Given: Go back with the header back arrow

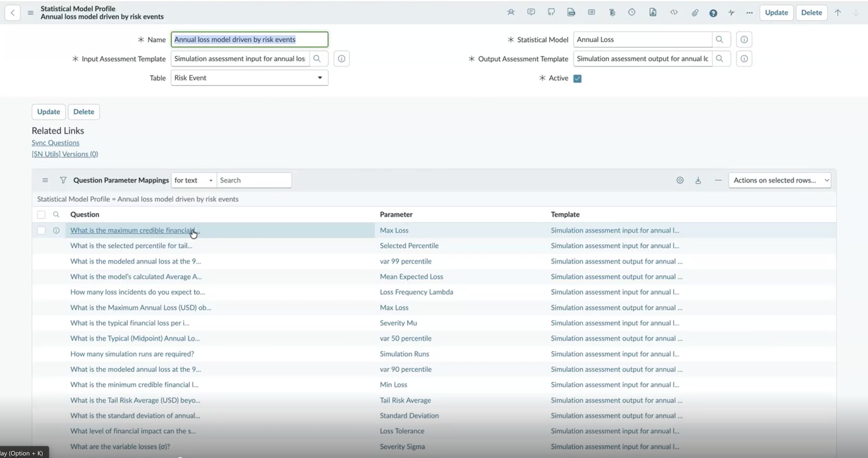Looking at the screenshot, I should click(12, 13).
